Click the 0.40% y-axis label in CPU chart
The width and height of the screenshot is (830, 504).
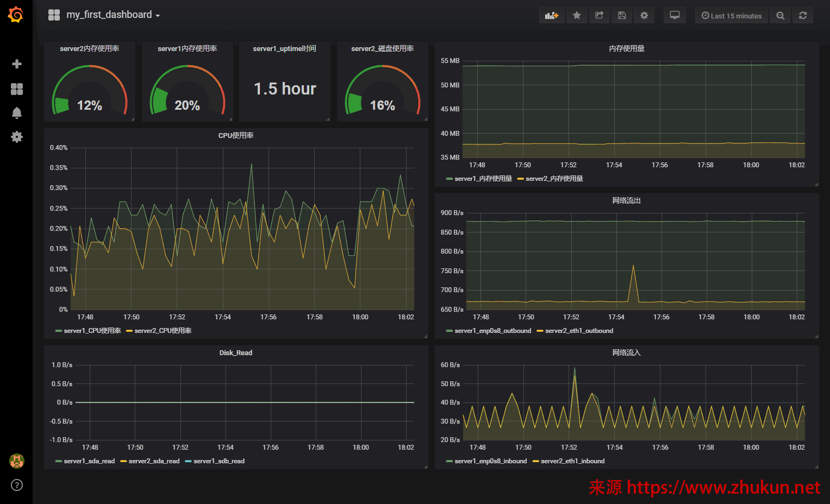[59, 148]
